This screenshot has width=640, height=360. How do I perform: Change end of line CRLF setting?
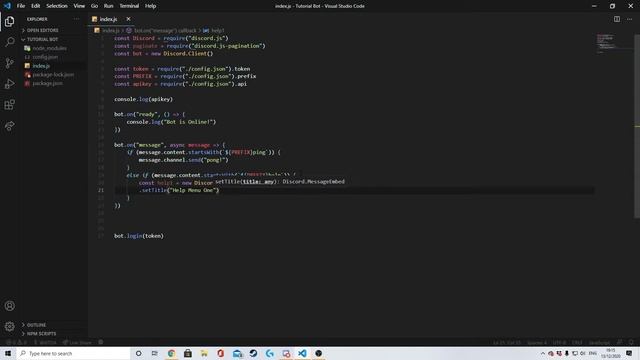coord(577,342)
